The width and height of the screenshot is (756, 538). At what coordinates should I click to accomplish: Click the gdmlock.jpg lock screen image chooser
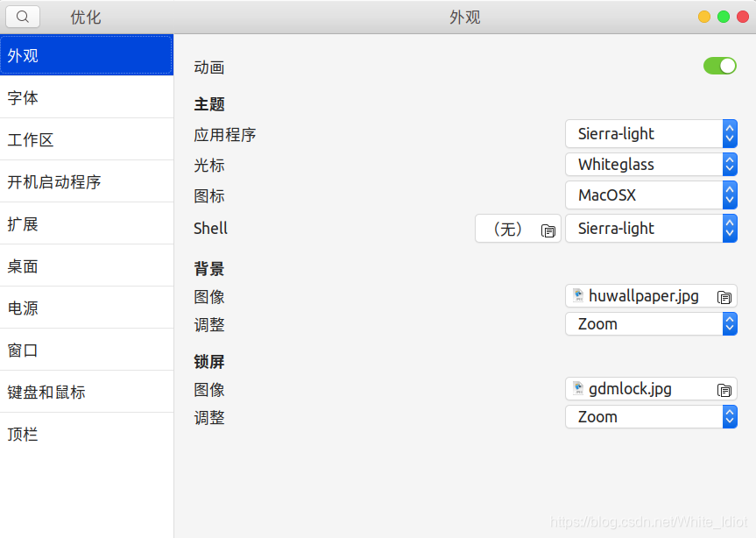pos(651,388)
